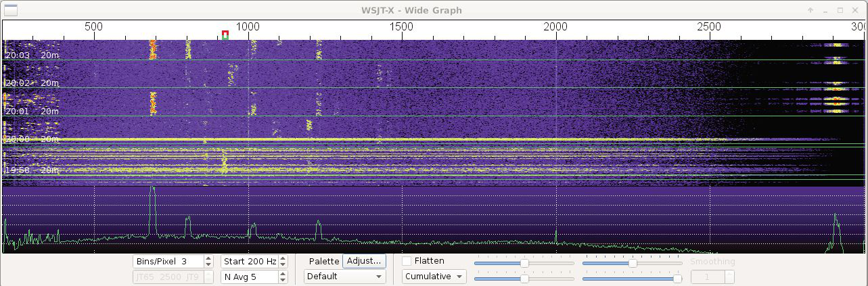Click the spectrum peak near 2900 Hz
868x286 pixels.
tap(836, 233)
